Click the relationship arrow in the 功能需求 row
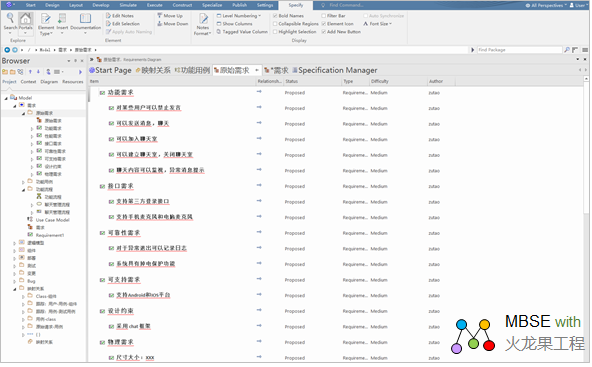The height and width of the screenshot is (367, 592). tap(259, 92)
